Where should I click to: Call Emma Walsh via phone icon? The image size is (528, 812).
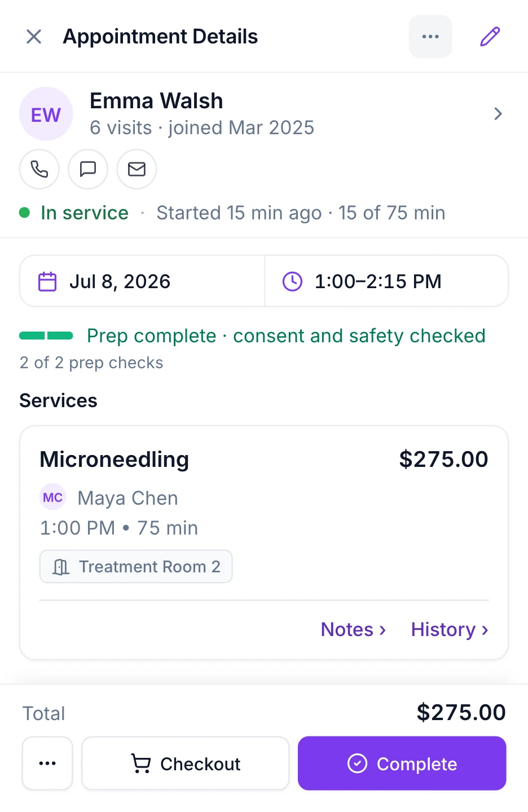39,169
